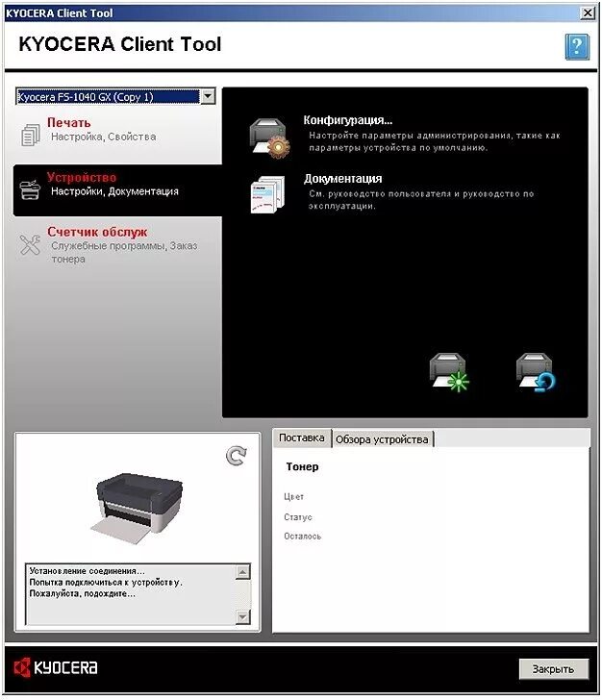Click 'Служебные программы, Заказ тонера' subtitle

124,252
